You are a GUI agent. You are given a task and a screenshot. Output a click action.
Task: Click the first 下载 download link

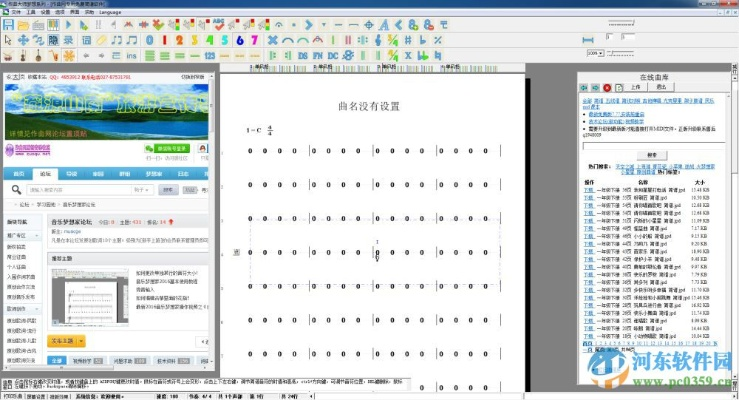pyautogui.click(x=588, y=189)
